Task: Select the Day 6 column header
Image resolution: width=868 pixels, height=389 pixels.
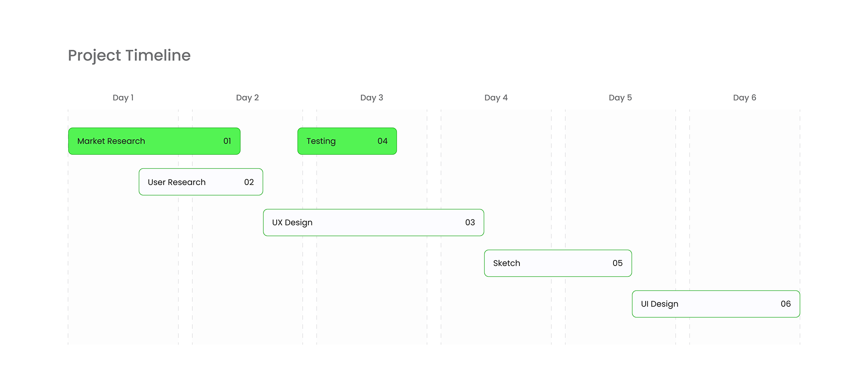Action: (x=745, y=98)
